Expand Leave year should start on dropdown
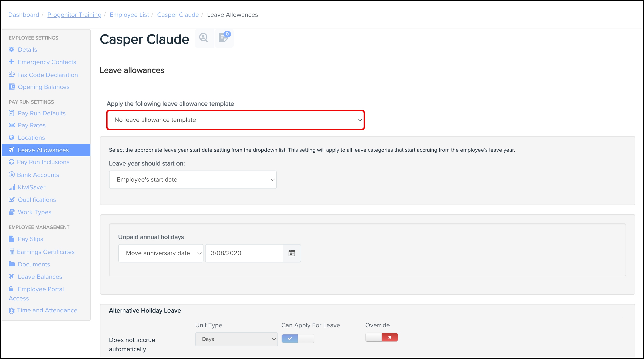This screenshot has height=359, width=644. (x=193, y=180)
